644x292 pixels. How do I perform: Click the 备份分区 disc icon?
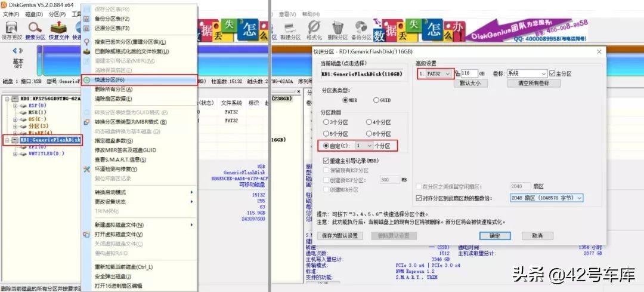pyautogui.click(x=361, y=27)
